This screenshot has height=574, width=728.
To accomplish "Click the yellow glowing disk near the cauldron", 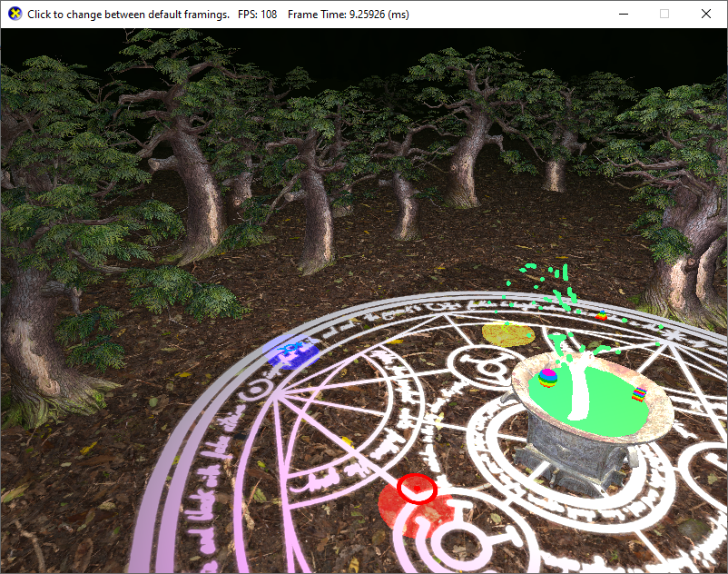I will pos(508,334).
